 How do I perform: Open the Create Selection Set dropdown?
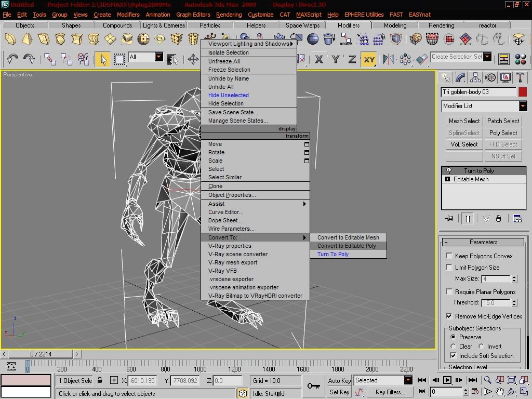point(487,57)
